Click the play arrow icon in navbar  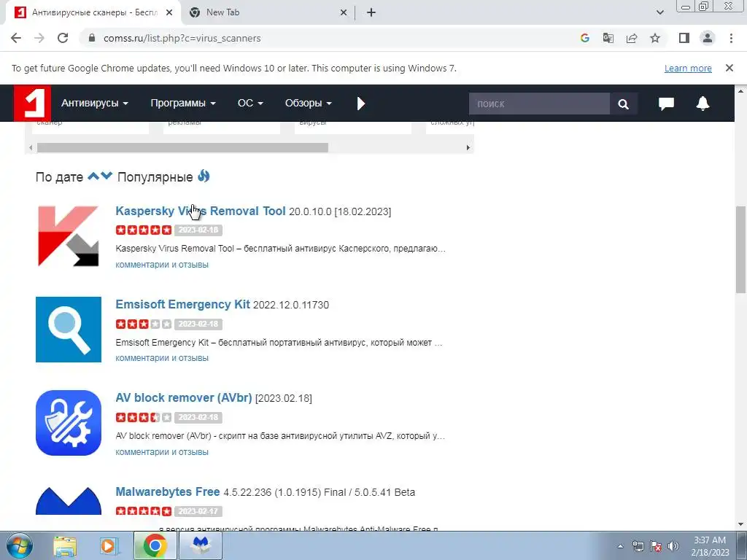pos(360,104)
